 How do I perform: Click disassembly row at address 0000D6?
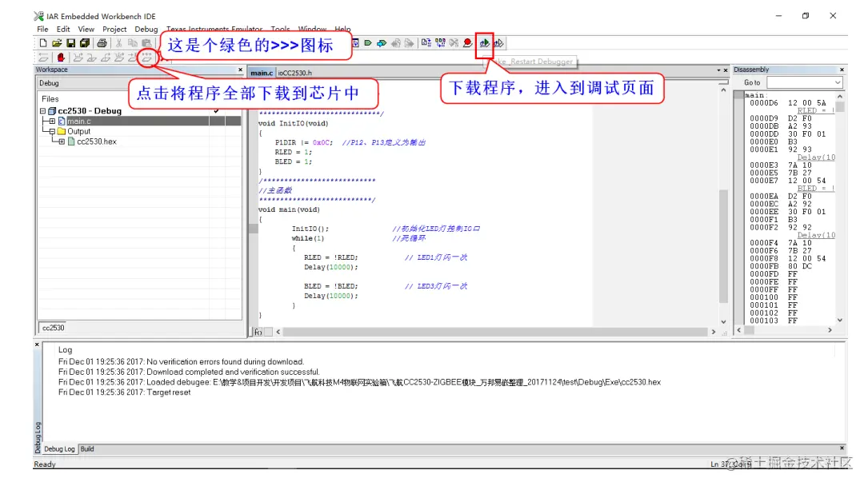(788, 103)
